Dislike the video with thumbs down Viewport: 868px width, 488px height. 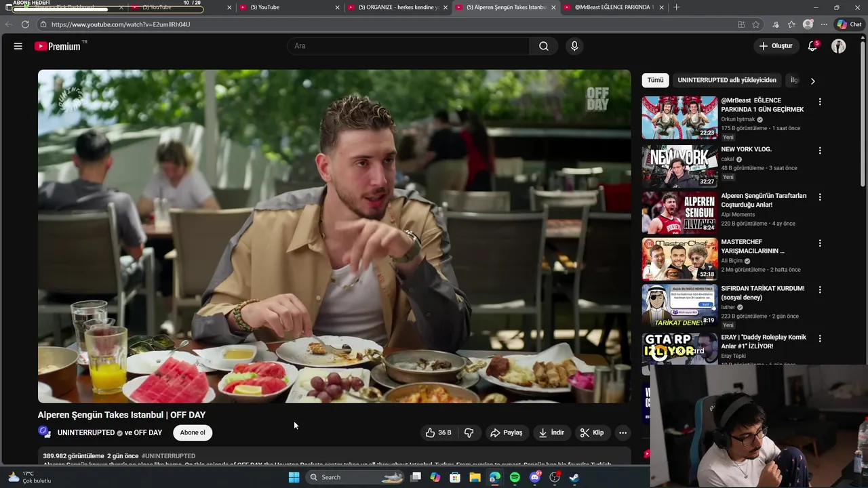click(x=469, y=432)
